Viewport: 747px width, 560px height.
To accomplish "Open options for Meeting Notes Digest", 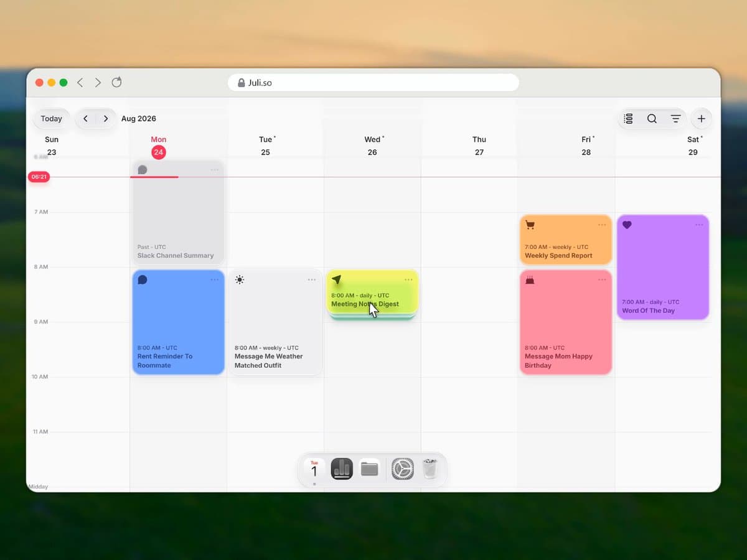I will (409, 279).
